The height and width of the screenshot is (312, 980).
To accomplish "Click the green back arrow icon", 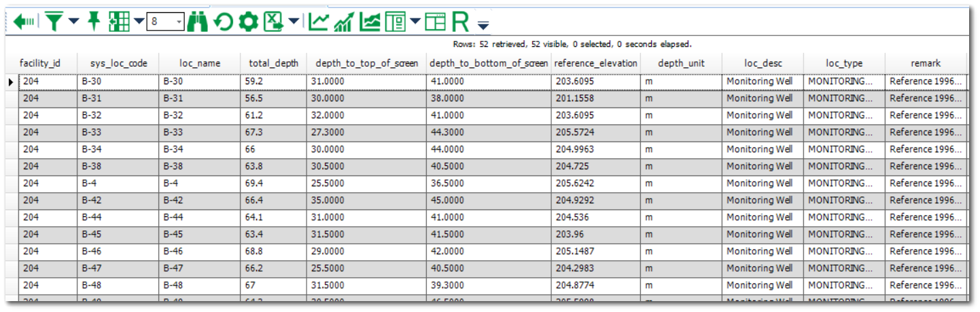I will coord(24,22).
